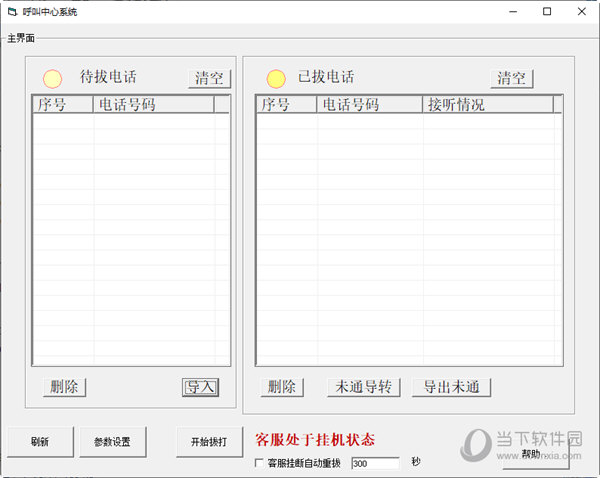Click 序号 column header in 已拔电话 list

tap(286, 104)
